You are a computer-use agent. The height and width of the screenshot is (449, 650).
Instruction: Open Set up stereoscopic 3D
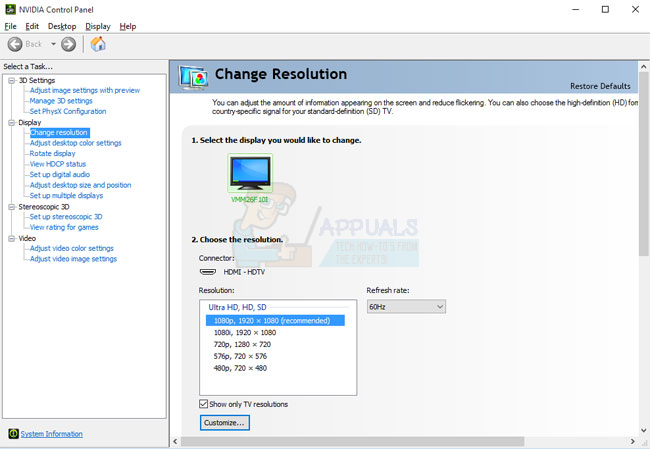pyautogui.click(x=66, y=217)
